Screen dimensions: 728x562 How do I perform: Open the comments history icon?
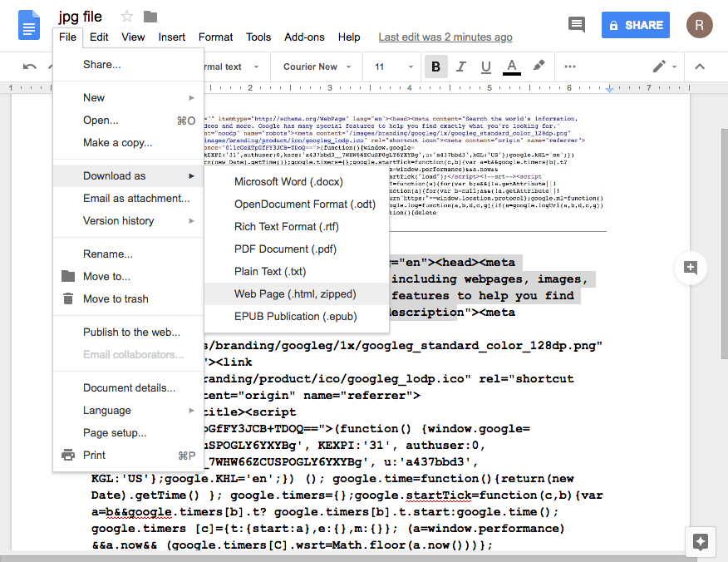pos(577,25)
